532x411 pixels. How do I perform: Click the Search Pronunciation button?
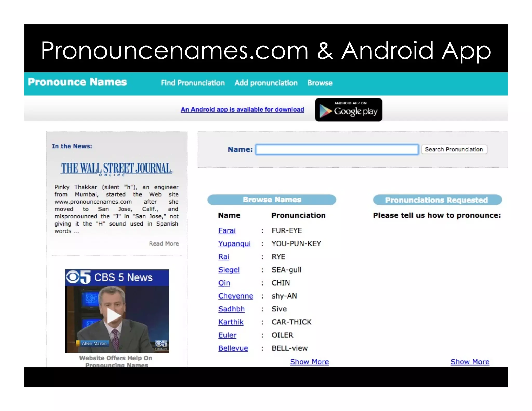(x=454, y=149)
